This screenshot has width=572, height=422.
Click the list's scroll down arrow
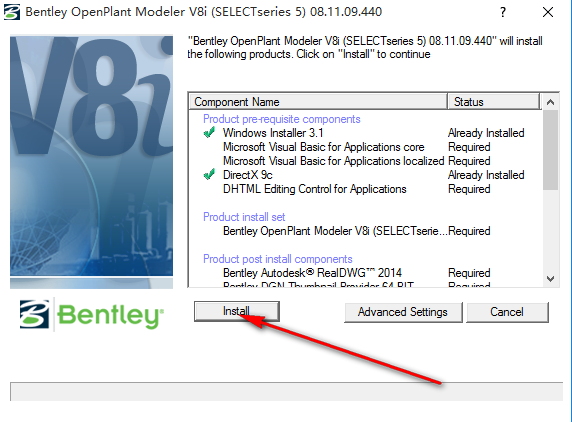[x=550, y=279]
